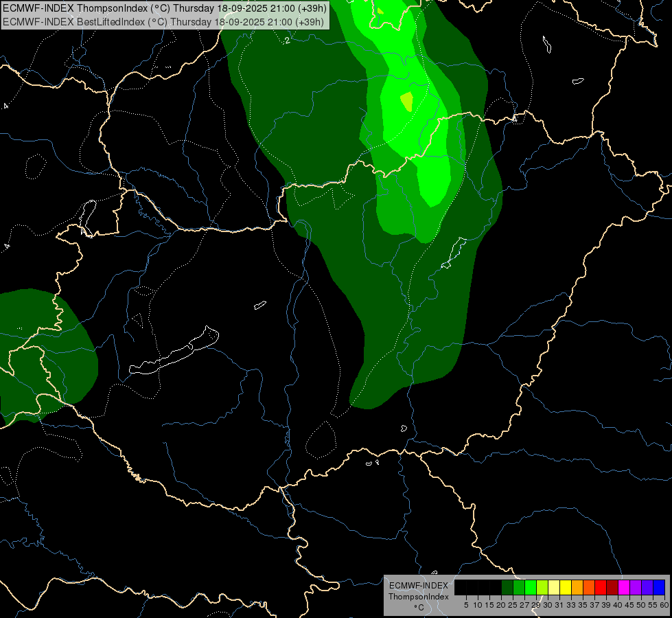The image size is (672, 618).
Task: Select the magenta 40-45 legend swatch
Action: pyautogui.click(x=624, y=587)
